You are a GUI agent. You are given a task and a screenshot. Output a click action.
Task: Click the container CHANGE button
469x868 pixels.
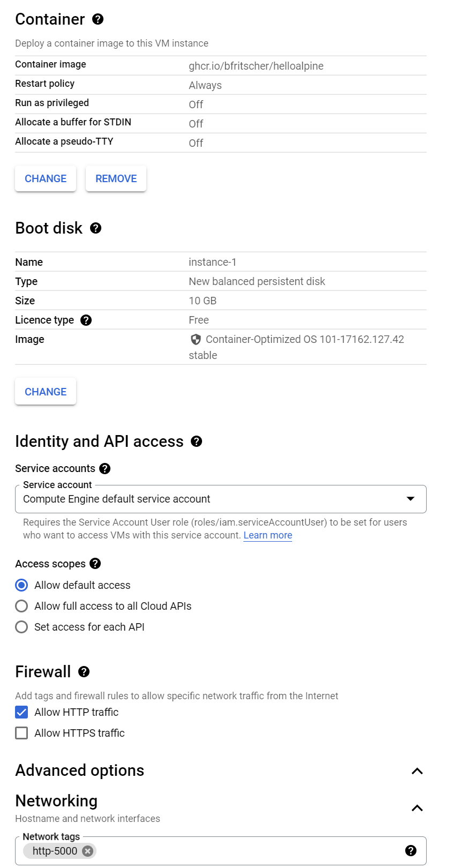click(x=46, y=178)
